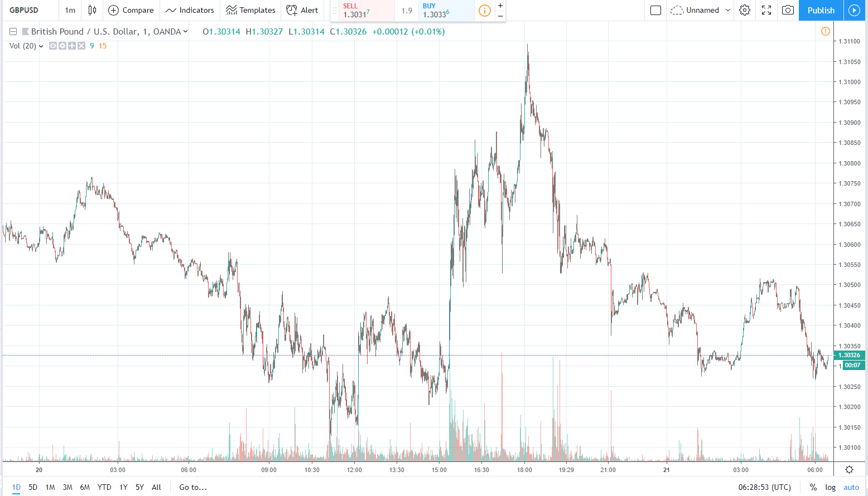
Task: Collapse the symbol legend with minus box
Action: click(x=13, y=32)
